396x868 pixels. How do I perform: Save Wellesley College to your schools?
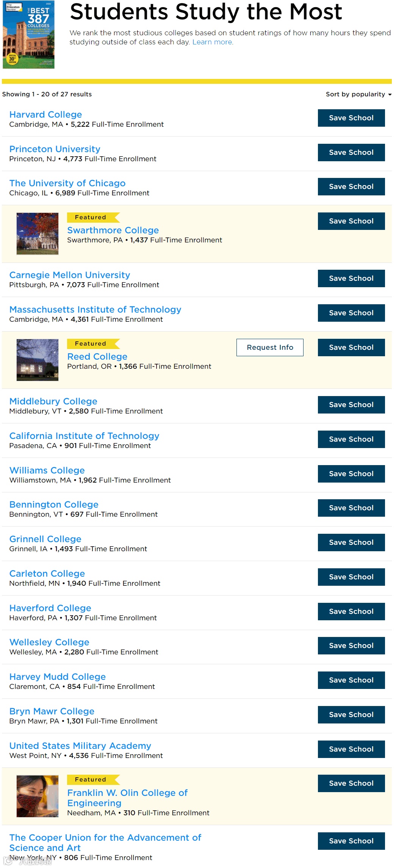pyautogui.click(x=351, y=646)
